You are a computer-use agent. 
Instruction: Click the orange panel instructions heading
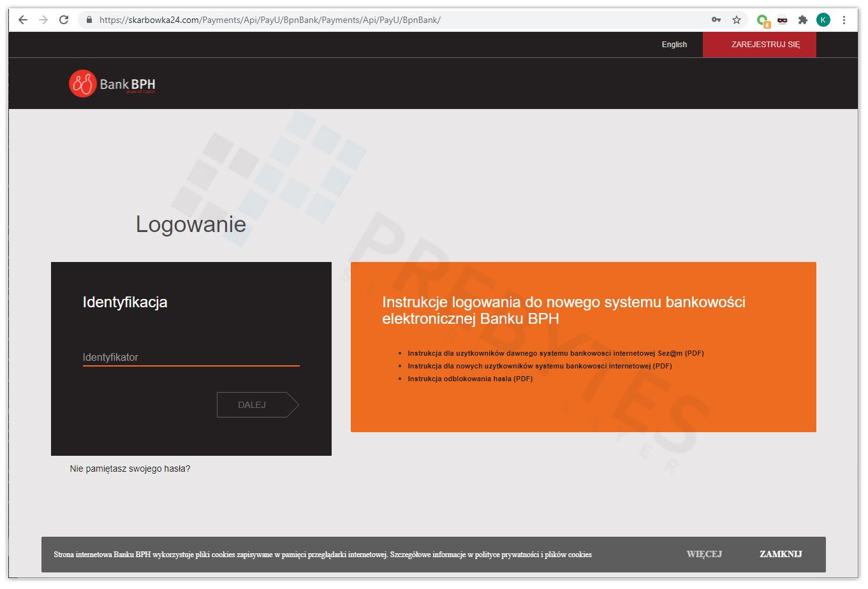pyautogui.click(x=564, y=310)
